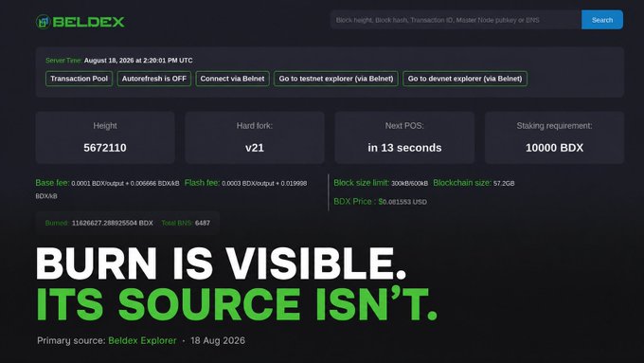Click the Beldex Explorer source link

click(x=142, y=340)
